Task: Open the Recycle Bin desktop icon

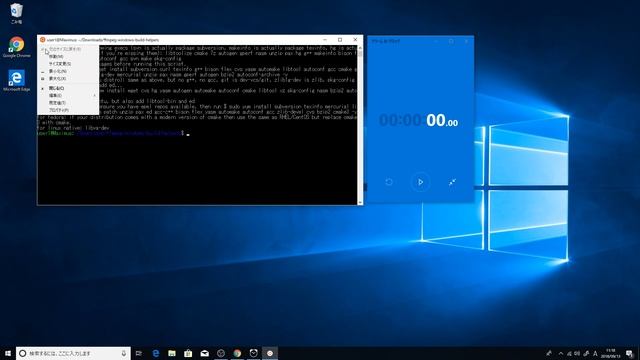Action: coord(16,13)
